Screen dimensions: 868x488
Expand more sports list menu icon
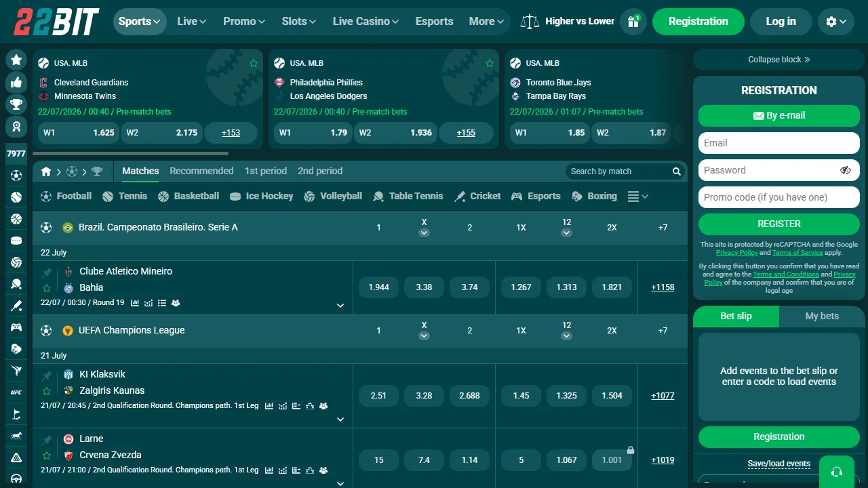point(637,197)
